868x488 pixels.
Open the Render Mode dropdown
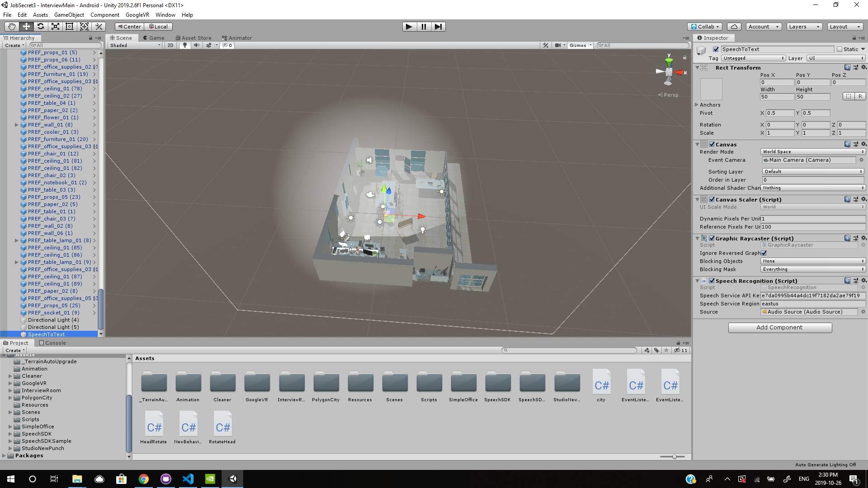point(813,152)
